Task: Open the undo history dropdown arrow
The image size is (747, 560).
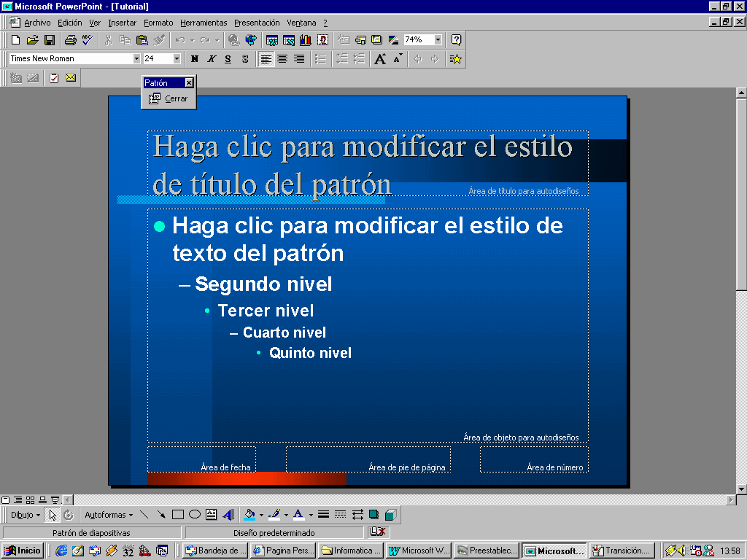Action: pyautogui.click(x=192, y=40)
